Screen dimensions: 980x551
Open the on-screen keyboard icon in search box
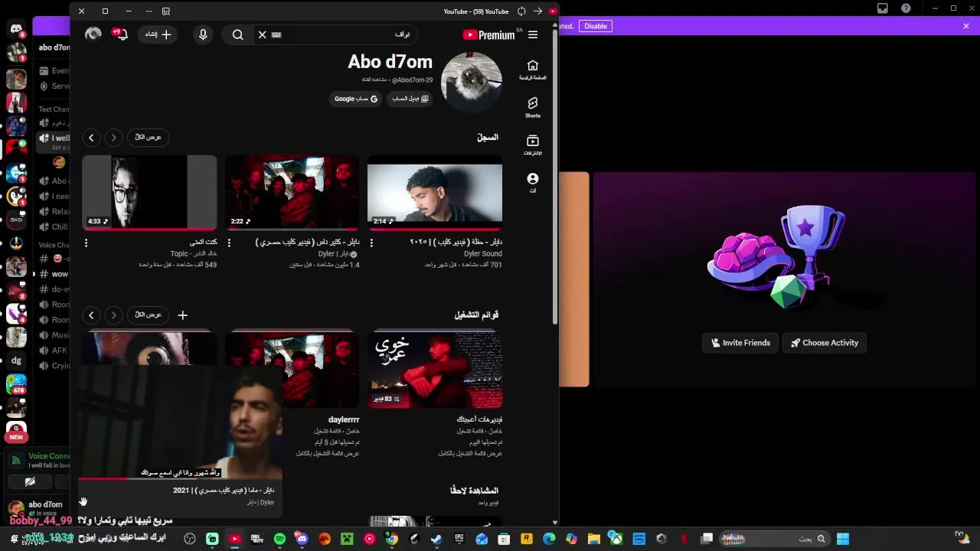pos(276,34)
